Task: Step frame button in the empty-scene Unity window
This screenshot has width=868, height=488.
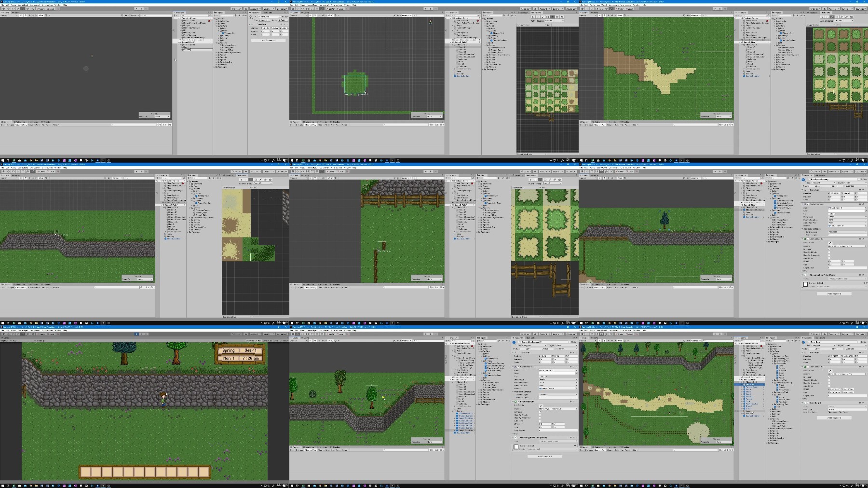Action: pyautogui.click(x=146, y=9)
